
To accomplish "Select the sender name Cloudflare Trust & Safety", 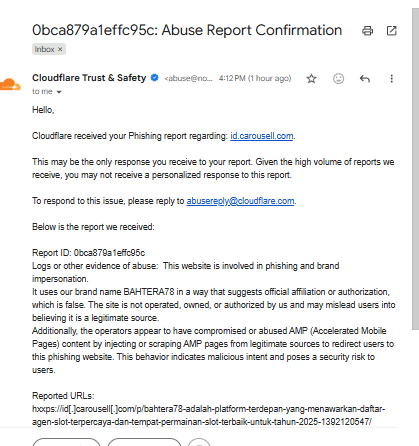I will pos(89,78).
